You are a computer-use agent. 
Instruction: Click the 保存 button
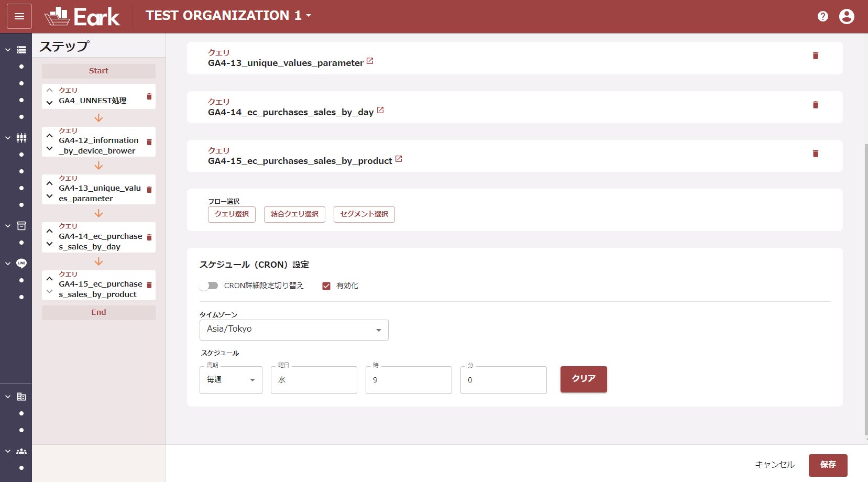pos(828,465)
